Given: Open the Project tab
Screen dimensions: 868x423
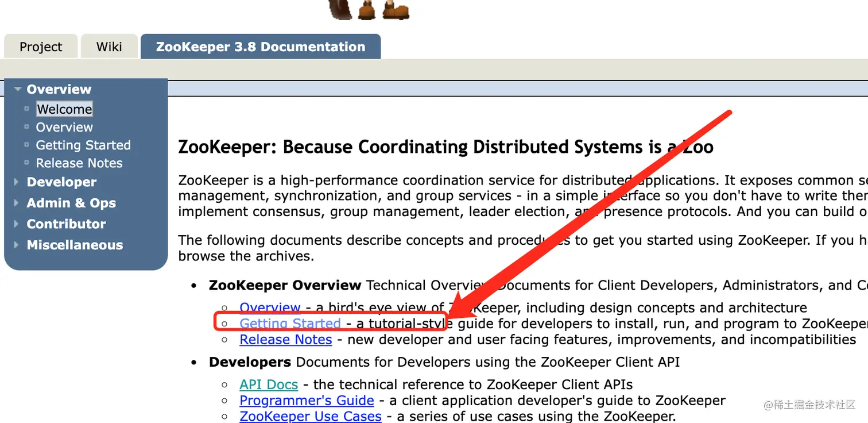Looking at the screenshot, I should pos(41,47).
